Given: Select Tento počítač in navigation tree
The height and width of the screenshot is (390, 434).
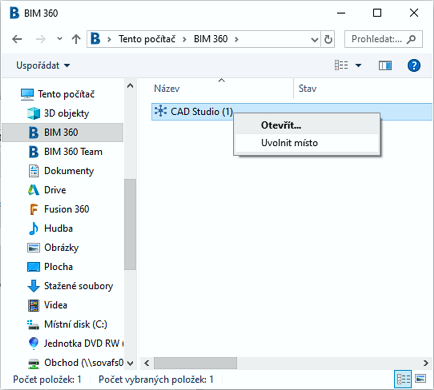Looking at the screenshot, I should pos(66,94).
